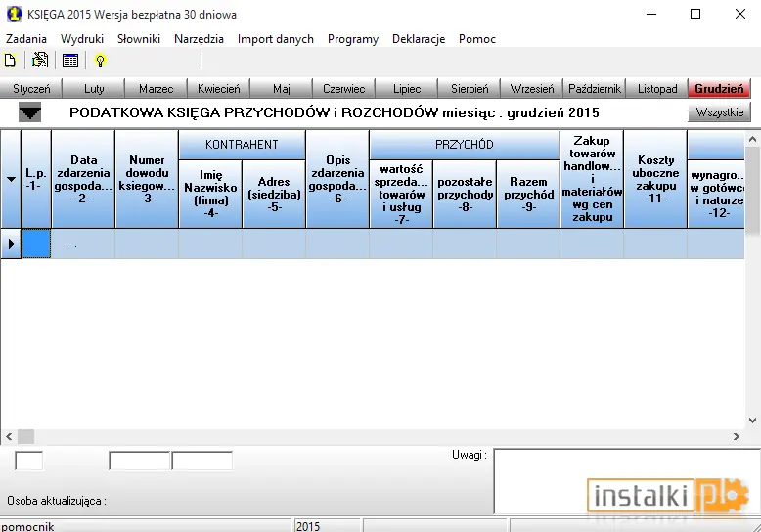Click the scroll up arrow of grid

[x=752, y=139]
